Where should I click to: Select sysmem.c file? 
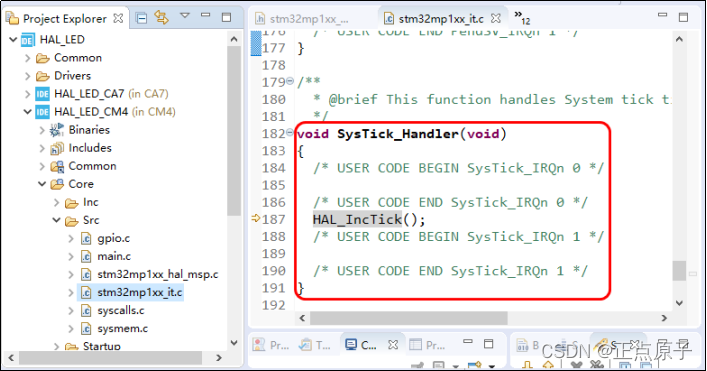coord(123,329)
